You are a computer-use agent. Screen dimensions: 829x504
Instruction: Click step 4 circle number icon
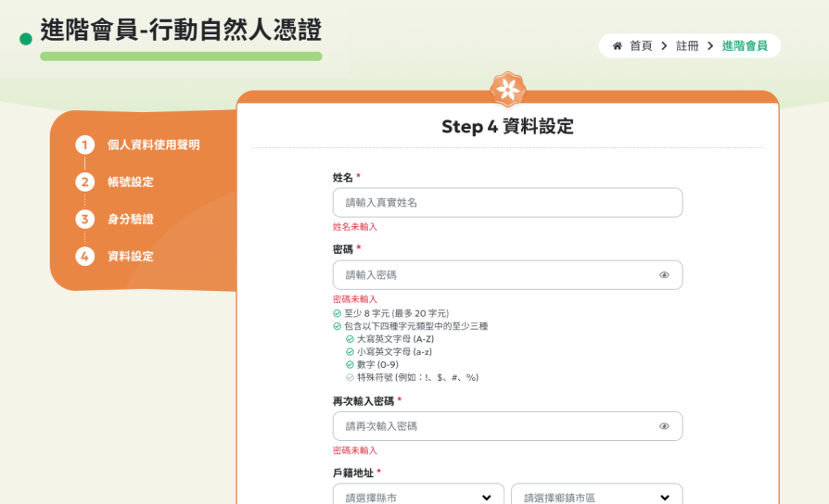(x=85, y=257)
